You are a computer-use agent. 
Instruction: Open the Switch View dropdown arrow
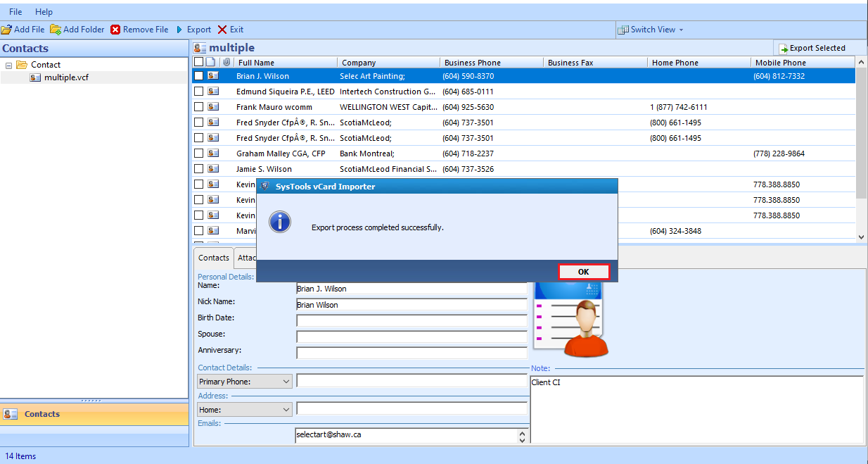(681, 30)
